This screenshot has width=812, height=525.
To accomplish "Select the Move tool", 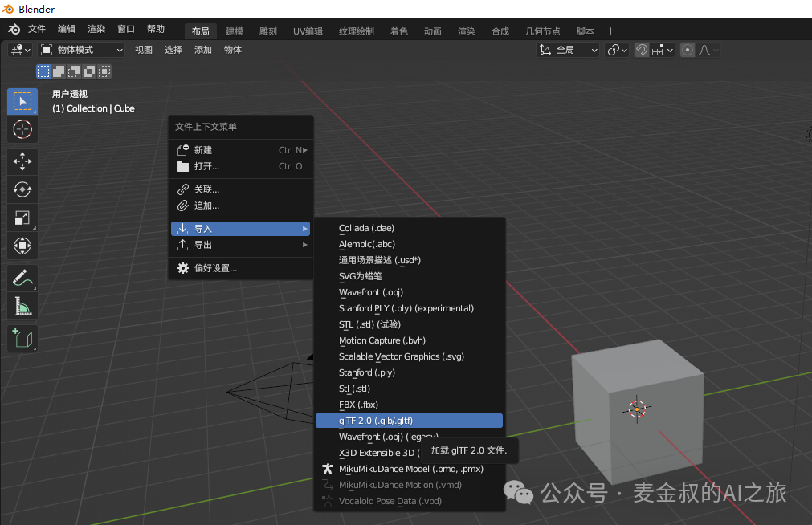I will coord(22,161).
